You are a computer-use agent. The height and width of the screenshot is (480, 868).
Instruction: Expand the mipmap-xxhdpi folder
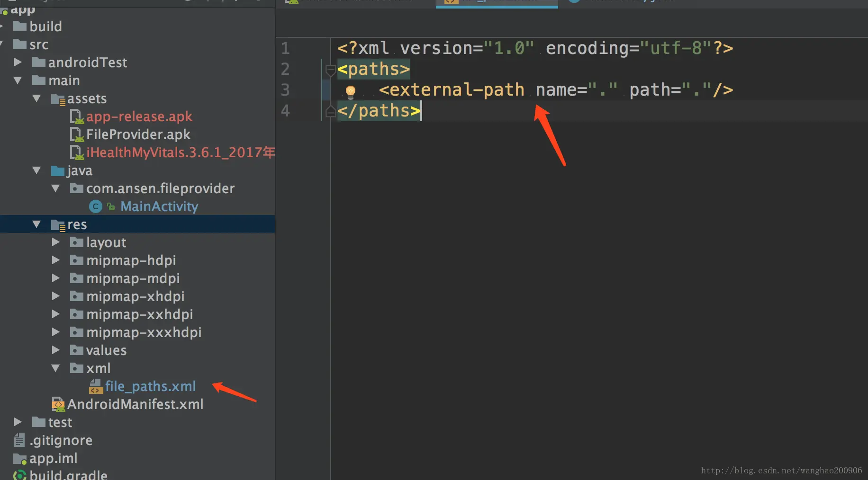(55, 314)
